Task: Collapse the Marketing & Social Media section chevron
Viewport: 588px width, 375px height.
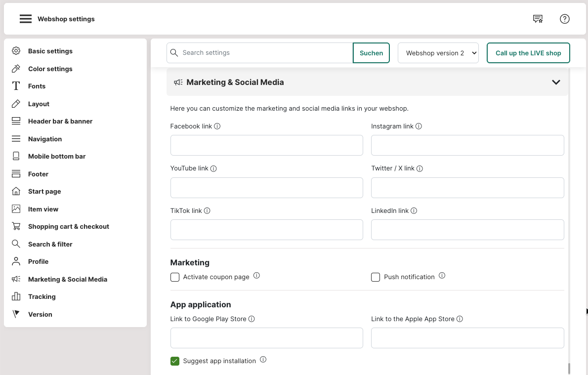Action: pos(556,83)
